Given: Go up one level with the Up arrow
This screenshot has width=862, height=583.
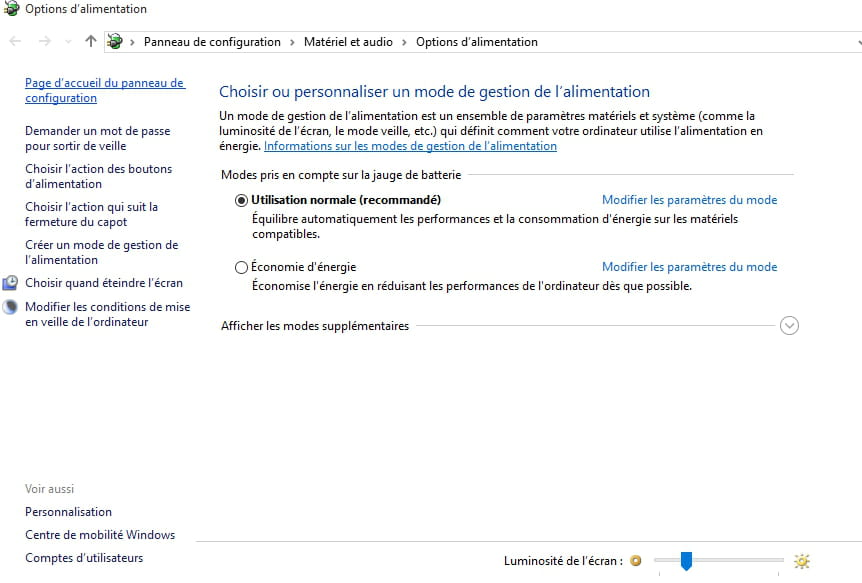Looking at the screenshot, I should (x=91, y=41).
